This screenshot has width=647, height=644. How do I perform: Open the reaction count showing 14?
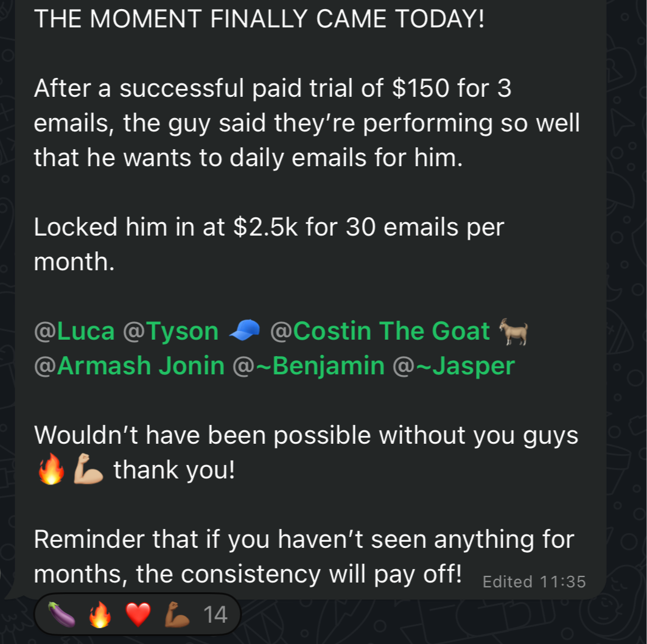[215, 615]
